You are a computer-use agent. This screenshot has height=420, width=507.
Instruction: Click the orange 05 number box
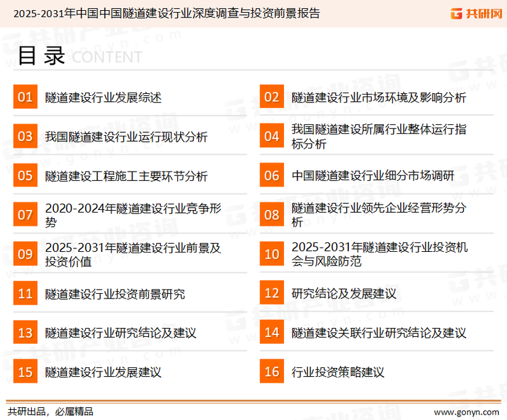point(25,175)
